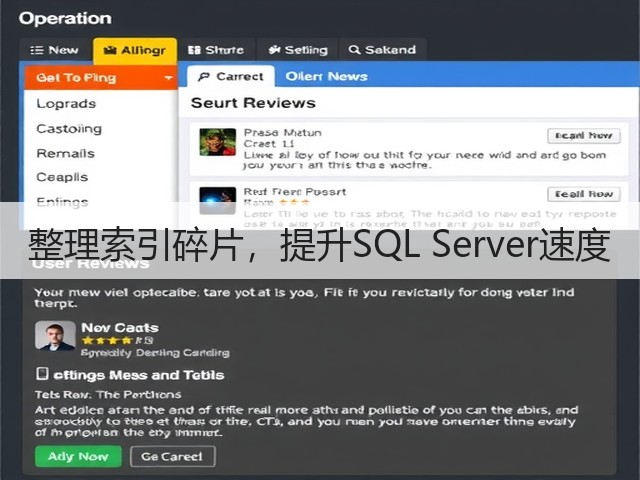This screenshot has width=640, height=480.
Task: Select Castoiing in the sidebar
Action: tap(69, 129)
